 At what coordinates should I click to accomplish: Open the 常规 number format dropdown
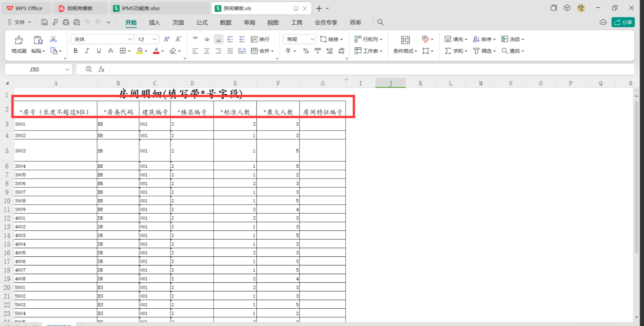click(x=312, y=39)
